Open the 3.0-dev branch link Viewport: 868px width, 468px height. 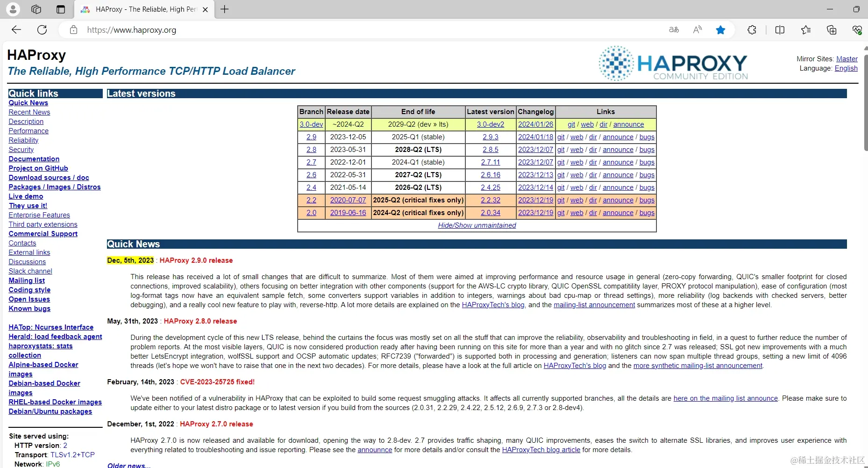pyautogui.click(x=311, y=124)
